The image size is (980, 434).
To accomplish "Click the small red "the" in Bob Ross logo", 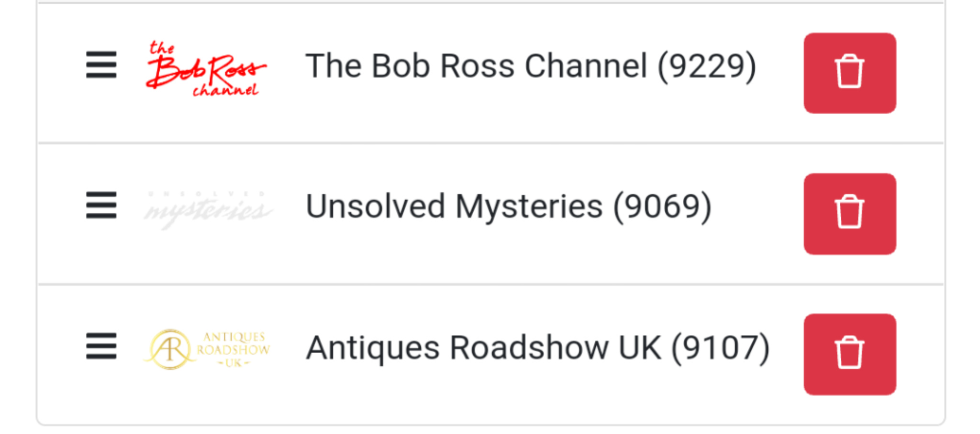I will [161, 48].
